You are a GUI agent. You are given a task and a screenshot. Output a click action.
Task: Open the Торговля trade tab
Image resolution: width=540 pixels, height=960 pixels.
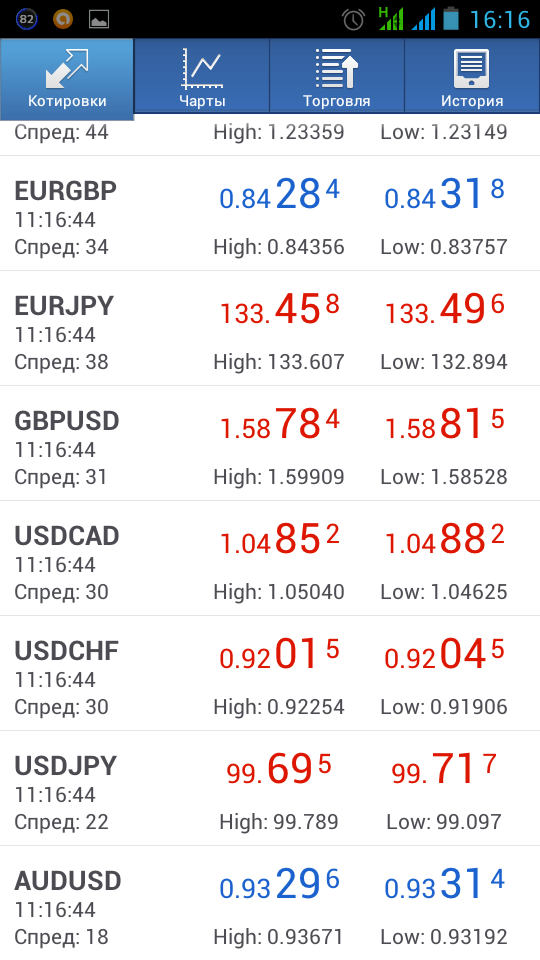pyautogui.click(x=337, y=76)
